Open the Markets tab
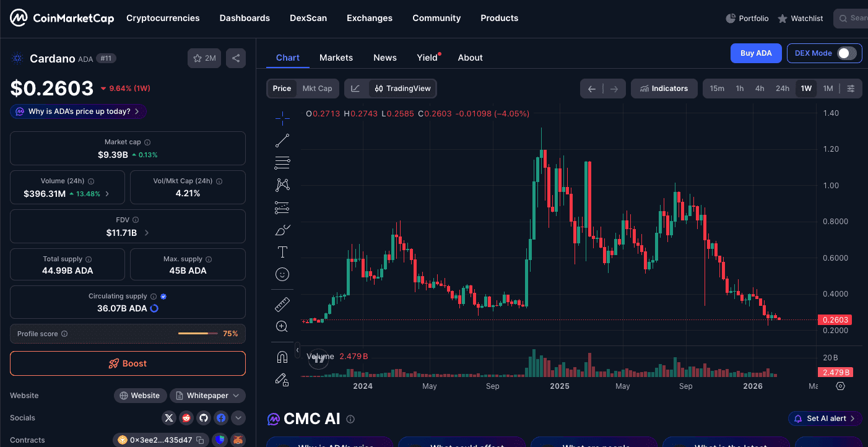This screenshot has width=868, height=447. click(336, 58)
